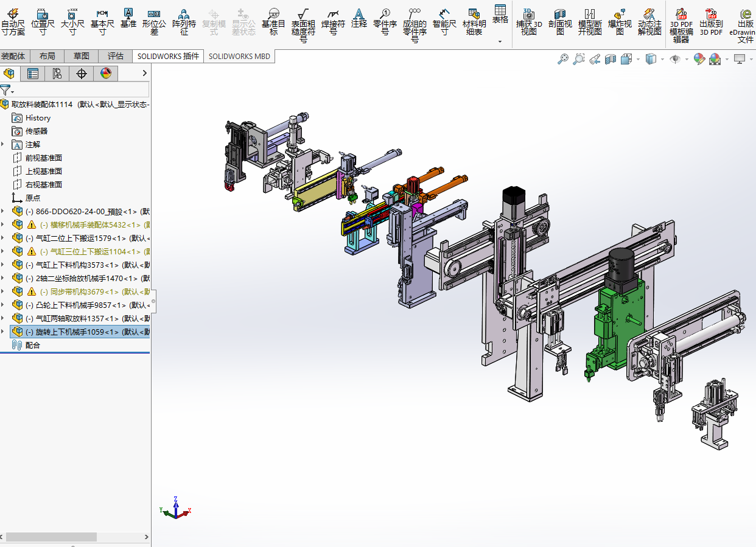The height and width of the screenshot is (547, 756).
Task: Open the SOLIDWORKS 插件 tab
Action: 168,56
